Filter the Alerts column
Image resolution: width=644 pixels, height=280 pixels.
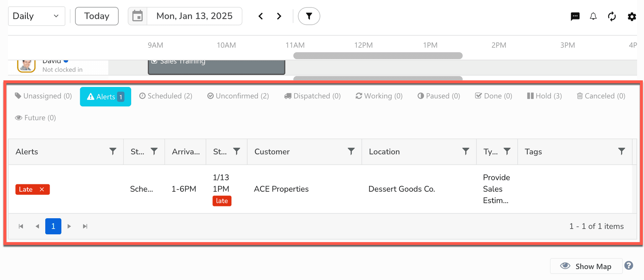click(x=113, y=151)
